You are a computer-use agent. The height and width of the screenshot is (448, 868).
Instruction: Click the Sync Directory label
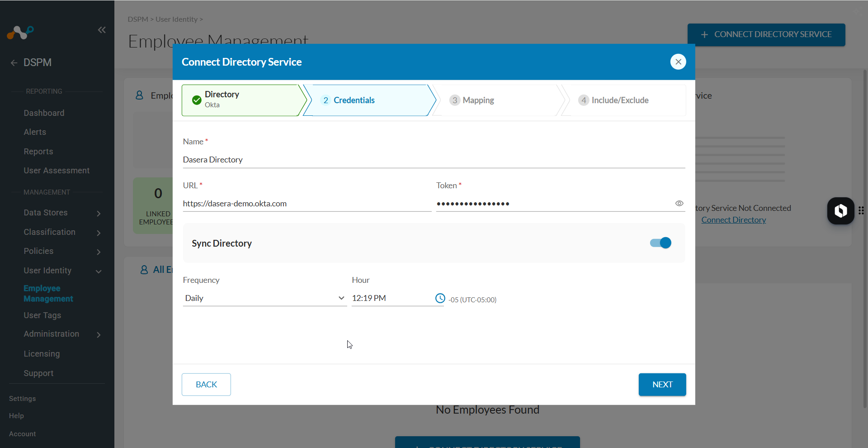222,243
